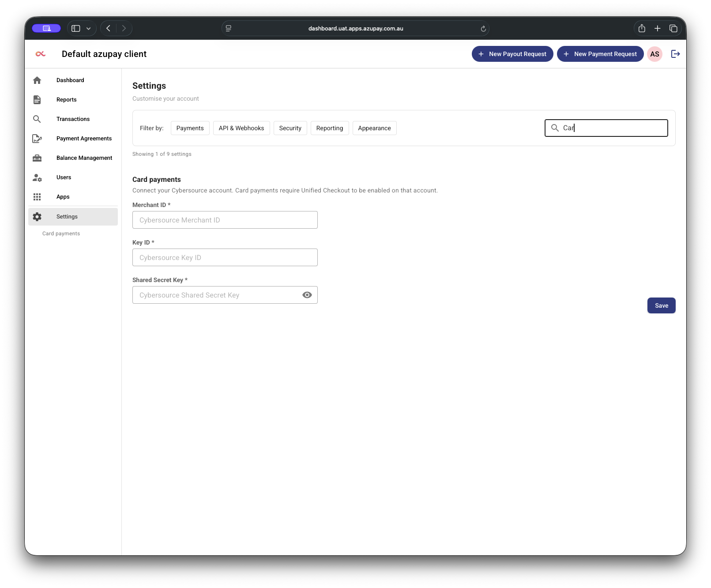This screenshot has width=711, height=588.
Task: Click the Reports document icon
Action: pos(37,100)
